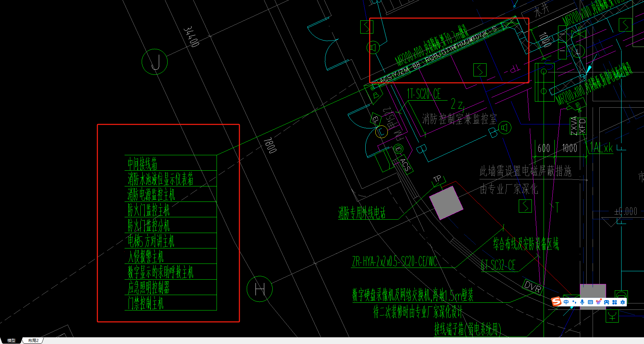644x344 pixels.
Task: Select the DVR device box
Action: (533, 287)
